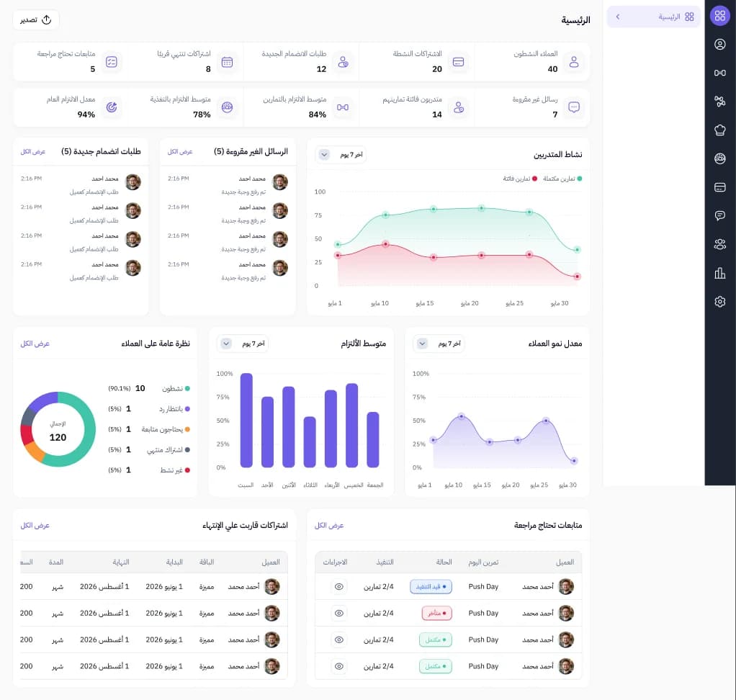This screenshot has height=700, width=736.
Task: Click the قيد التنفيذ status badge
Action: pyautogui.click(x=431, y=586)
